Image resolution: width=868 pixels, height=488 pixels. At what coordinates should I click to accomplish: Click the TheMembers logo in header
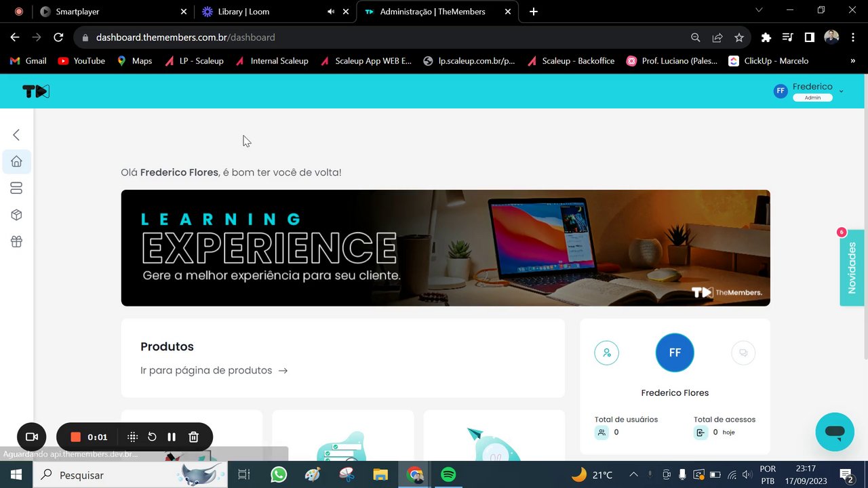coord(36,91)
